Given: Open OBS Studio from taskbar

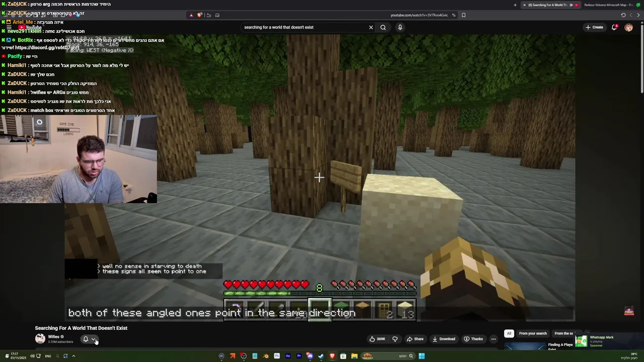Looking at the screenshot, I should tap(244, 356).
